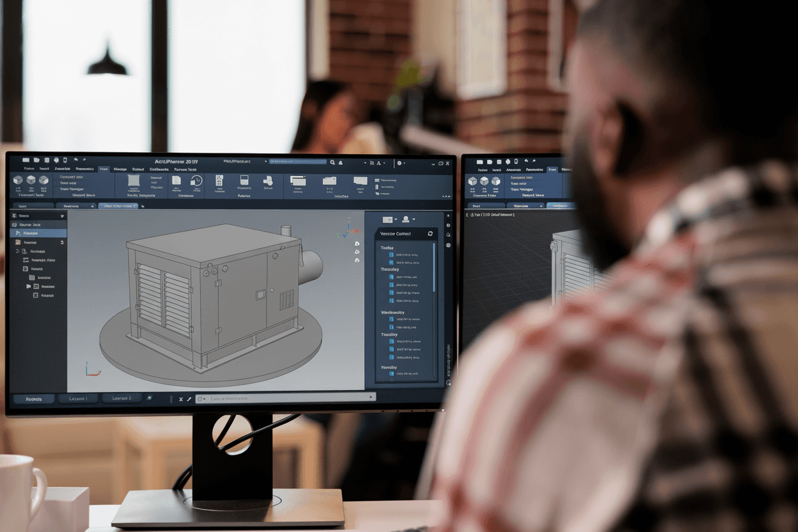Click the speech bubble icon on right strip
This screenshot has width=798, height=532.
(448, 235)
